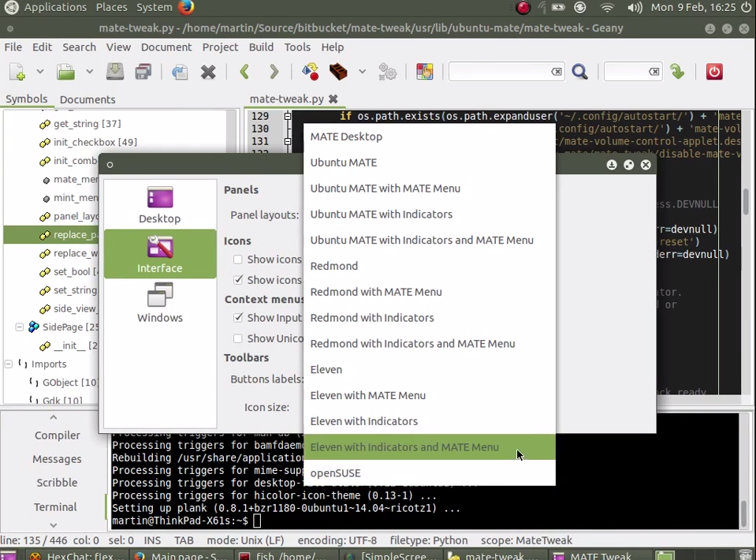Clear the search field with its X icon
Screen dimensions: 756x560
(557, 72)
